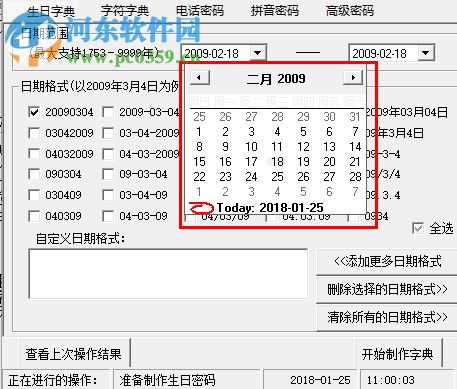Check the 04032009 date format
The image size is (457, 389).
[x=34, y=154]
